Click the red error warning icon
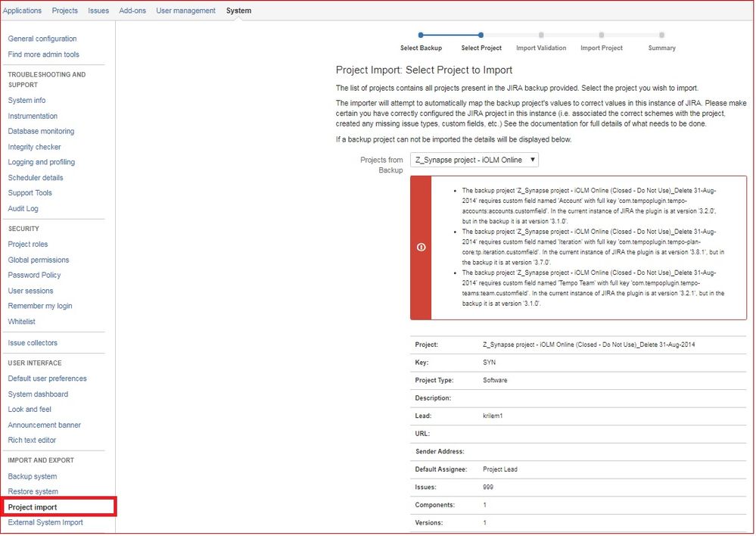 [x=421, y=247]
